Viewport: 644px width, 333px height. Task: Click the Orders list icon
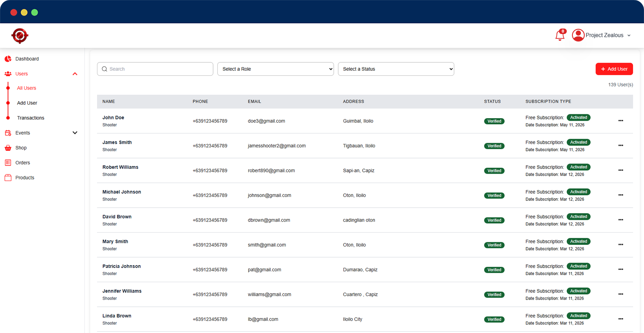(8, 163)
